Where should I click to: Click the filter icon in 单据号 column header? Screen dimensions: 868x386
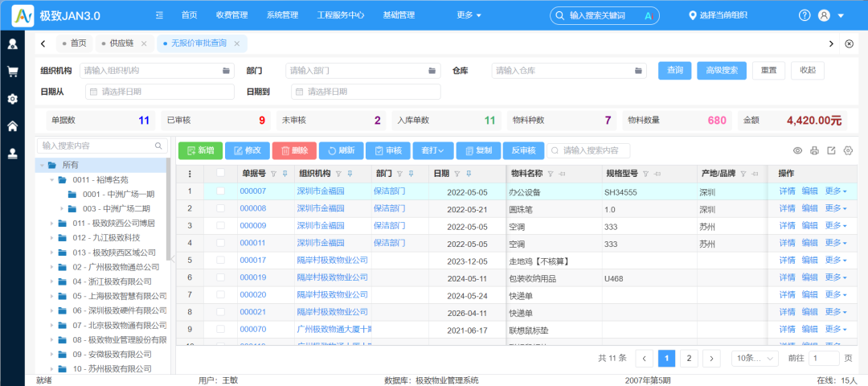(273, 174)
